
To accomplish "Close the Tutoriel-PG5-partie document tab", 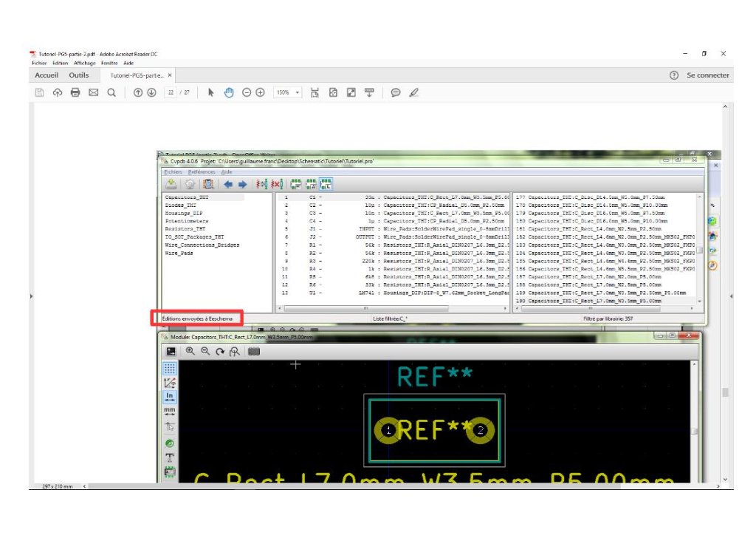I will [170, 75].
